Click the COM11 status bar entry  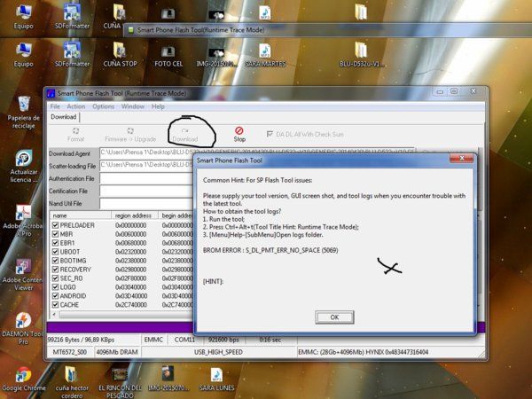[x=184, y=340]
